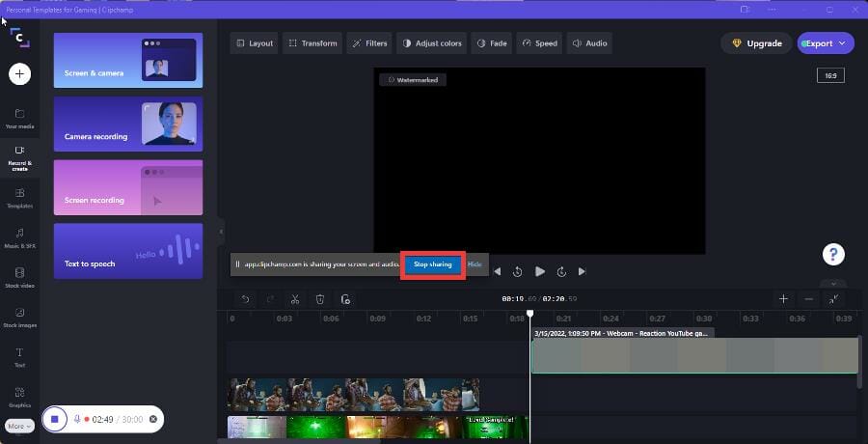Screen dimensions: 868x444
Task: Click the round plus add-media button
Action: coord(19,73)
